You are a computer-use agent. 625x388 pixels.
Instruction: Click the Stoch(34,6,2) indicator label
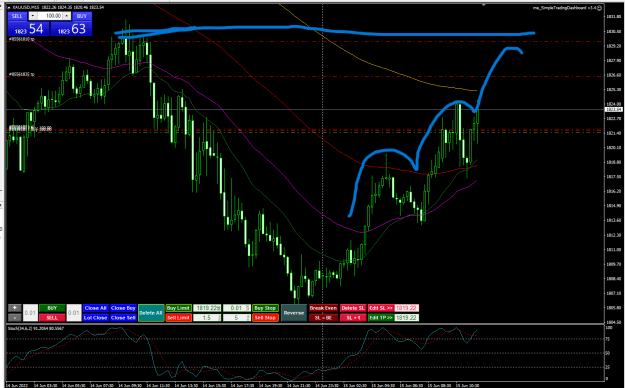pos(36,328)
